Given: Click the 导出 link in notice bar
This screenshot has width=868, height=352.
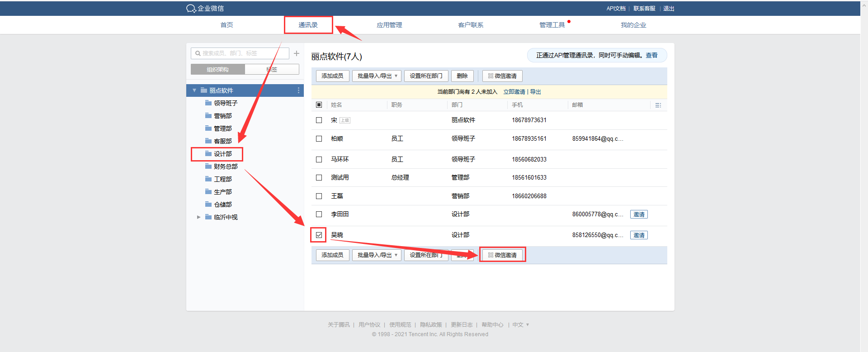Looking at the screenshot, I should [x=535, y=92].
